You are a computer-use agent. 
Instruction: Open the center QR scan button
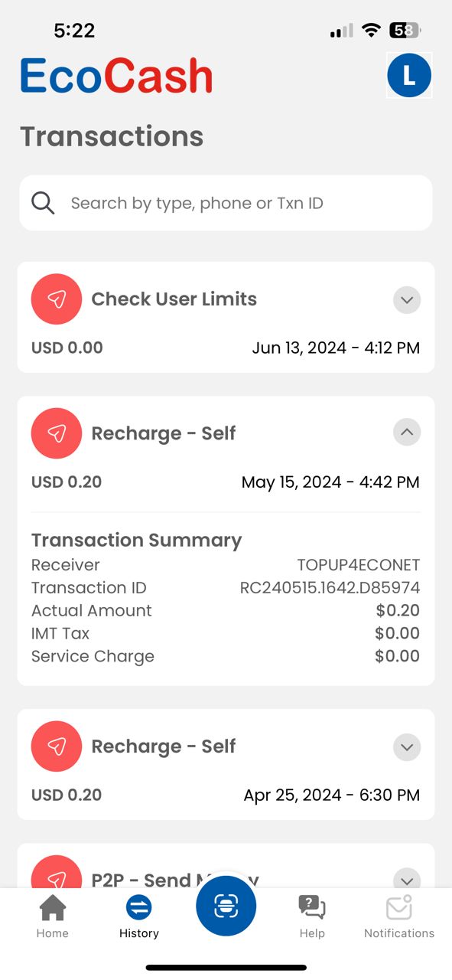[226, 906]
